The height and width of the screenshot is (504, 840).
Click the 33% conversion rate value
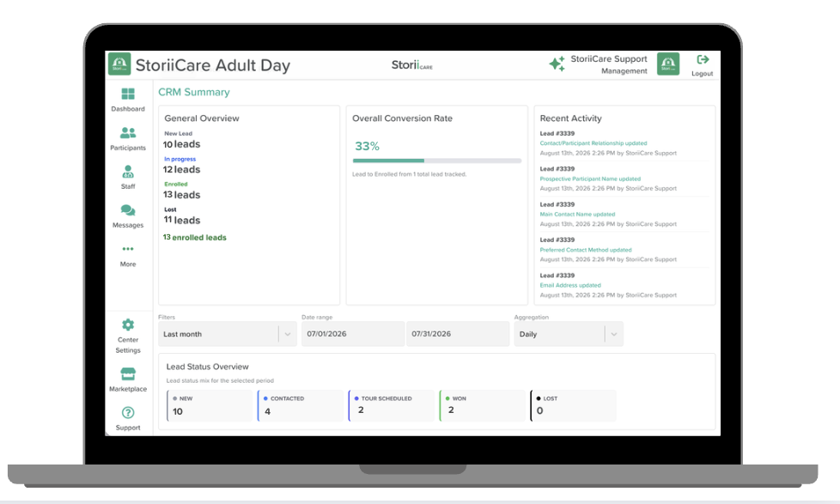point(367,146)
